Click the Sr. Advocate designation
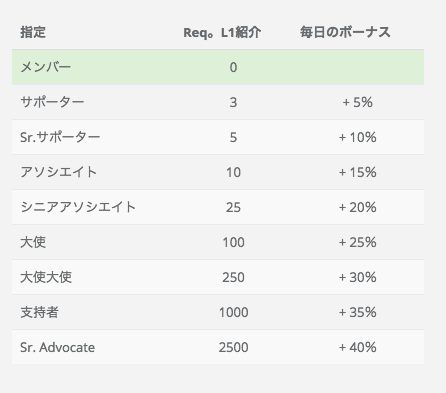 [57, 347]
